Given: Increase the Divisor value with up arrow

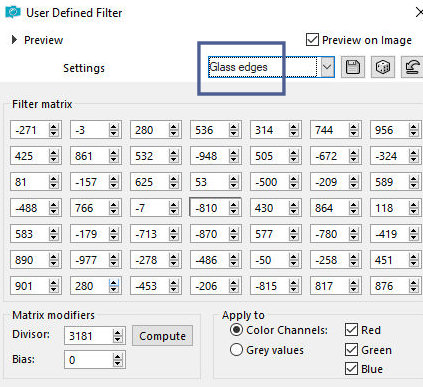Looking at the screenshot, I should click(117, 333).
